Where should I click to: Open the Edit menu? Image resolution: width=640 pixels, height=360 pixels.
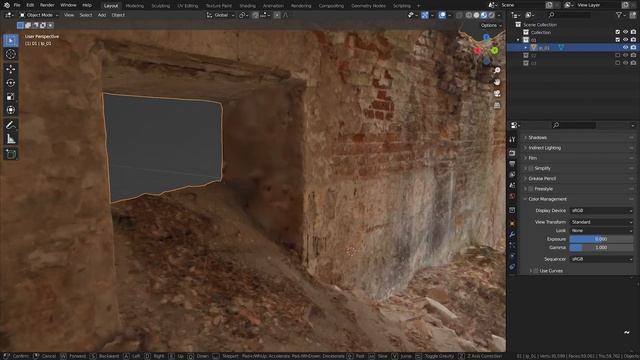coord(30,5)
